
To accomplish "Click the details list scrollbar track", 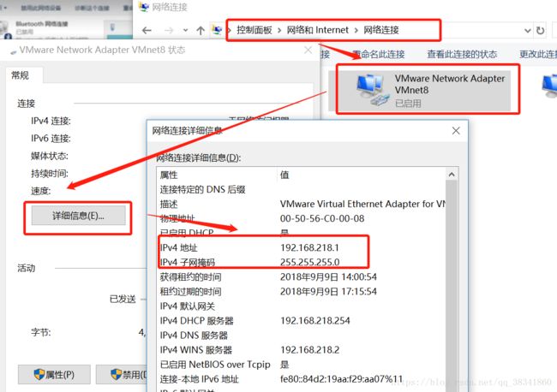I will click(x=452, y=284).
